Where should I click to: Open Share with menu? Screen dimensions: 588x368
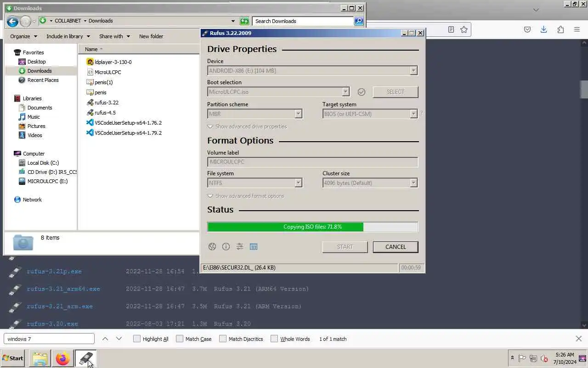114,36
